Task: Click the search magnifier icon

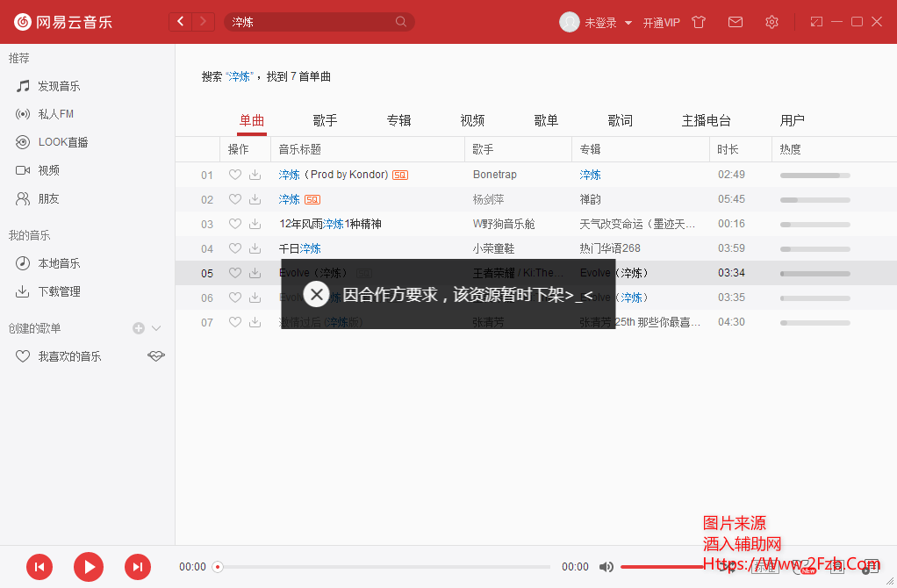Action: tap(401, 22)
